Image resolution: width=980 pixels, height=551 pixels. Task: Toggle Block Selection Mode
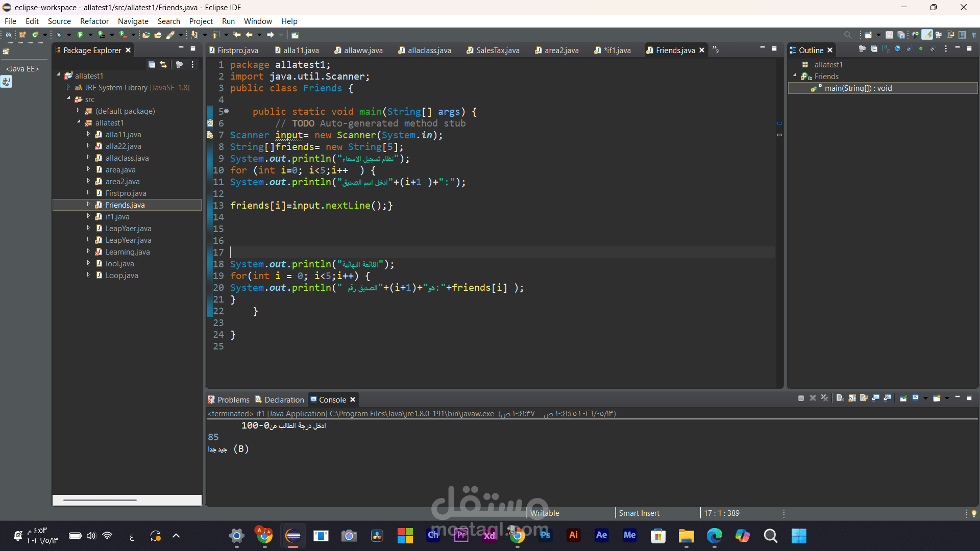tap(962, 35)
